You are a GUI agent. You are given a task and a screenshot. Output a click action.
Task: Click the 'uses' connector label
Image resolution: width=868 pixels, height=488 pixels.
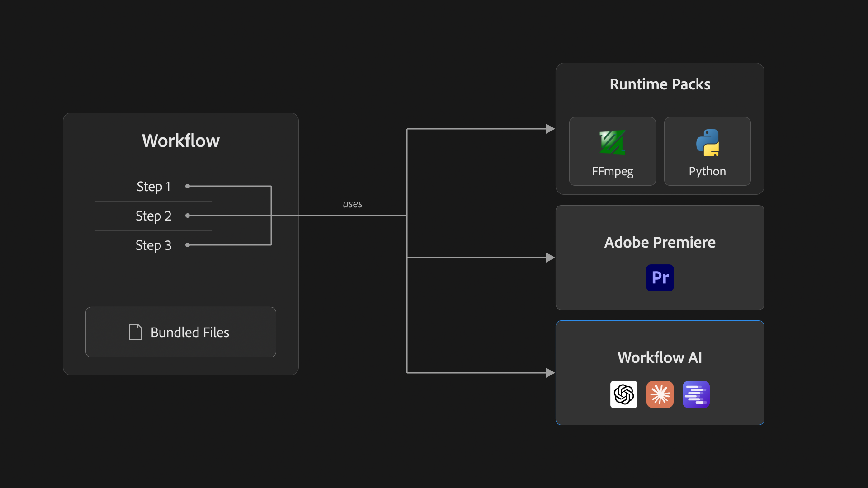353,204
